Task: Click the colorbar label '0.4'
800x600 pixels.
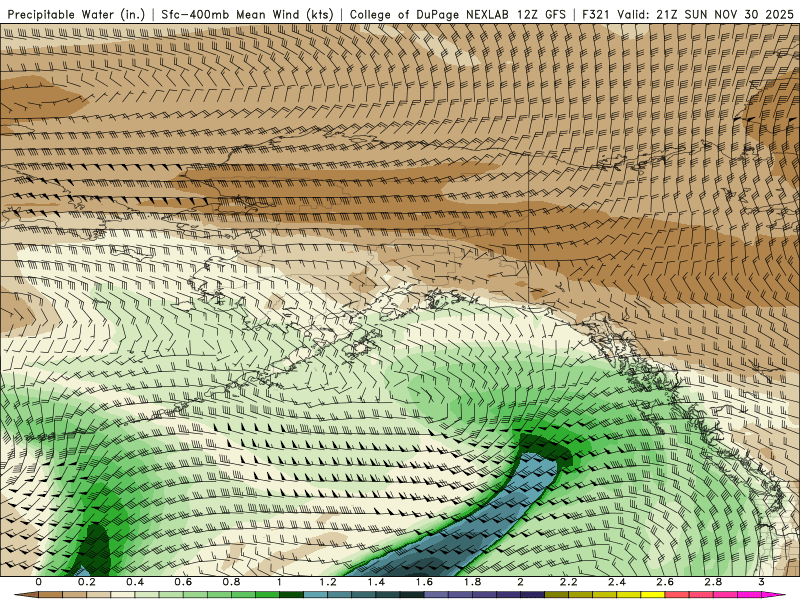Action: [x=135, y=582]
